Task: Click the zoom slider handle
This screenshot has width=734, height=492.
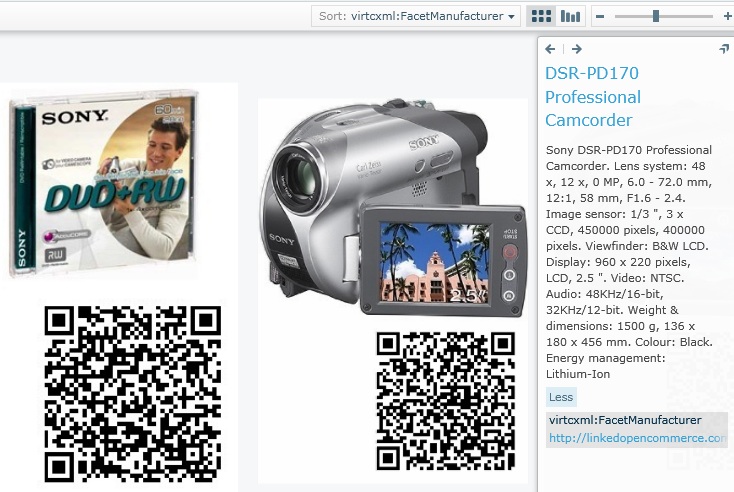Action: pyautogui.click(x=656, y=16)
